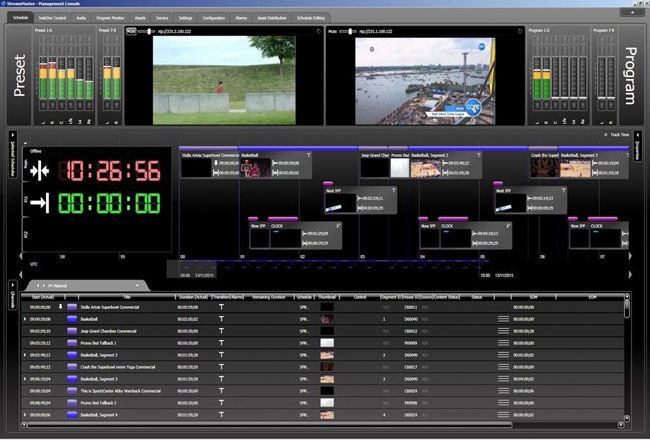Click the purple clip icon for Promo Bed Fallback 1
Screen dimensions: 650x440
coord(72,342)
